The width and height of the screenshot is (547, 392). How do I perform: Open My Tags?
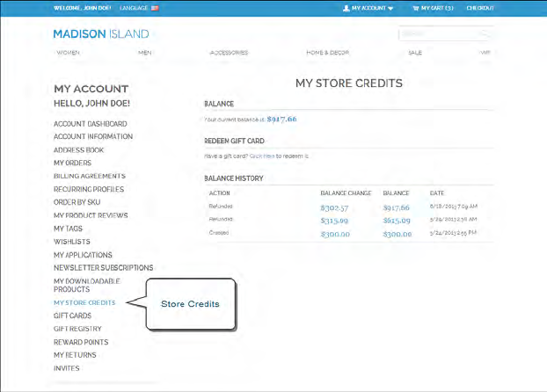(x=68, y=229)
